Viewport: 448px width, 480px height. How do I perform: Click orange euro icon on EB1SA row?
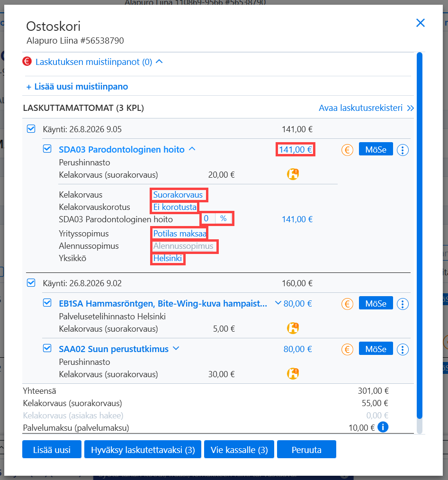coord(347,304)
